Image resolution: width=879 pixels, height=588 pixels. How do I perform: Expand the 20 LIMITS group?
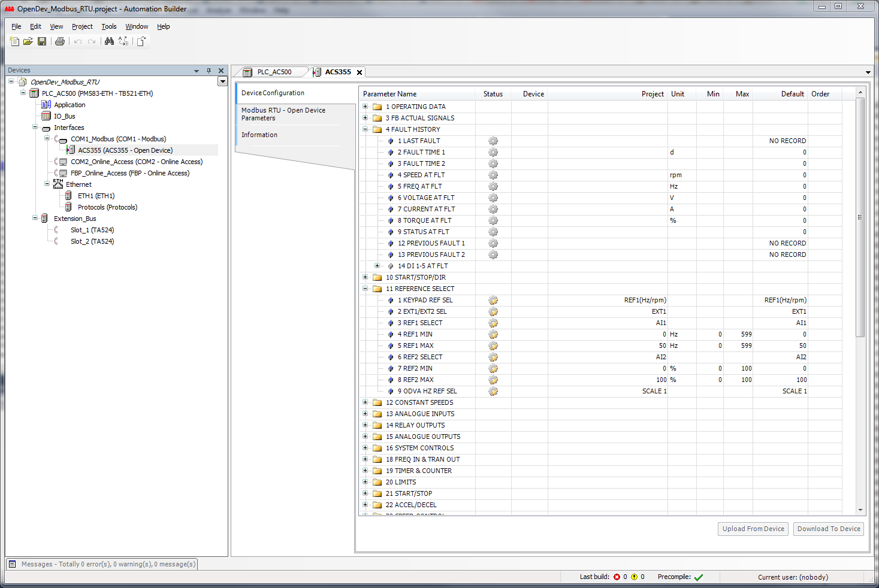[x=366, y=482]
